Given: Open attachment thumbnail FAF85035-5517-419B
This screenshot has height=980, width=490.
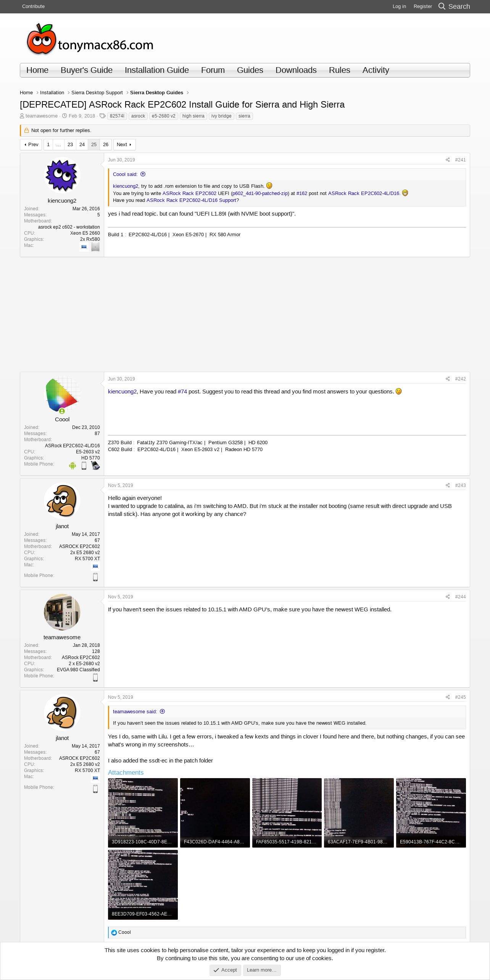Looking at the screenshot, I should [x=287, y=813].
